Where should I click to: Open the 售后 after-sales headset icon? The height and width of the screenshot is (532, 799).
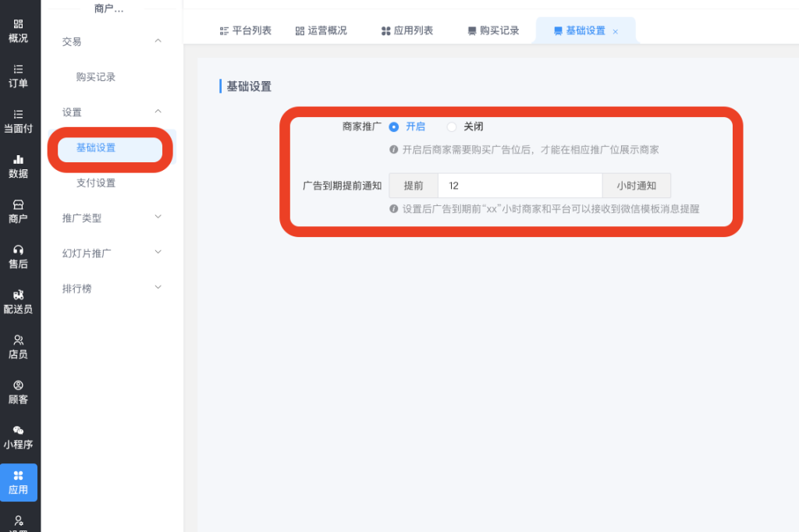18,250
